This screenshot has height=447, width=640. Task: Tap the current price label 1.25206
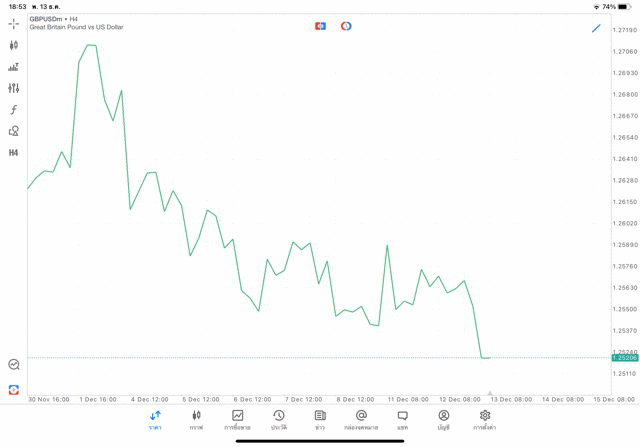(625, 358)
